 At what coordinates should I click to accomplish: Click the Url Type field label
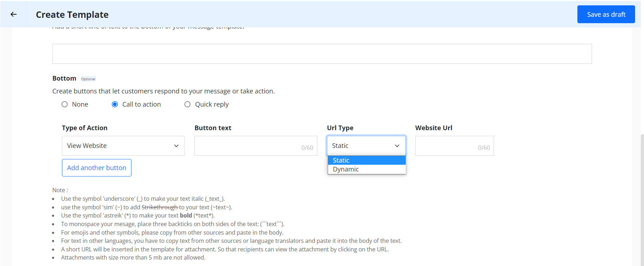coord(340,128)
